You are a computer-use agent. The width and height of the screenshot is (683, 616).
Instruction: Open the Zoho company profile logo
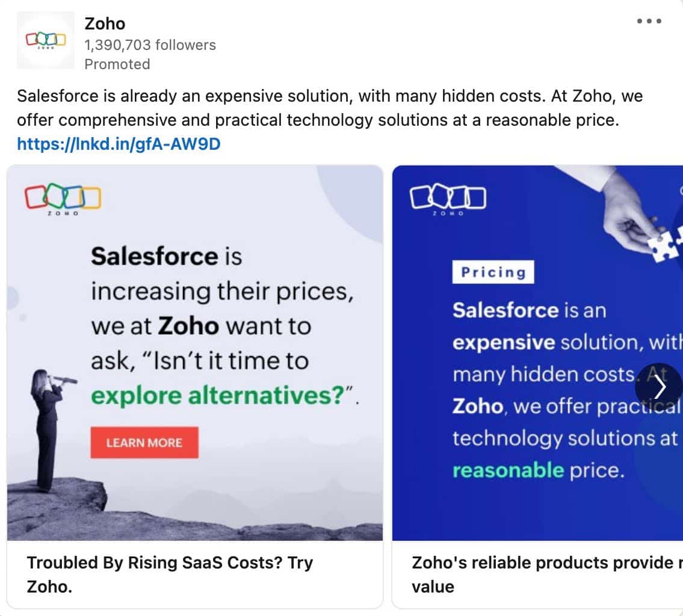[45, 40]
